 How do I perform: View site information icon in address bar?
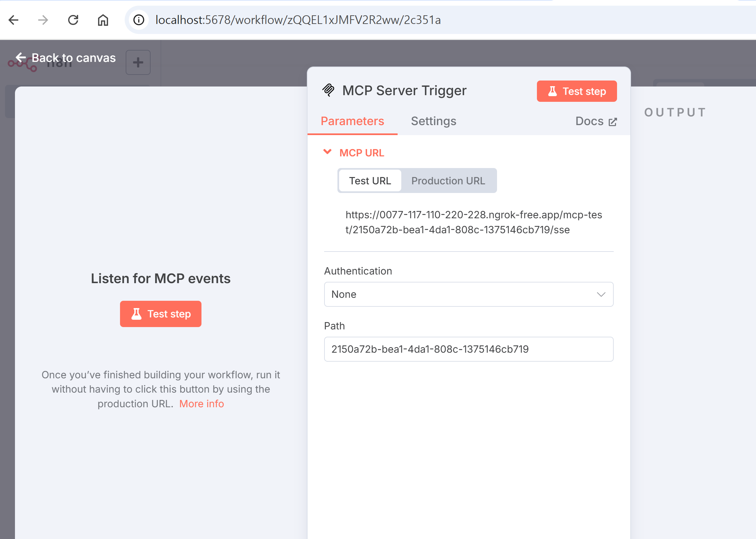point(139,20)
